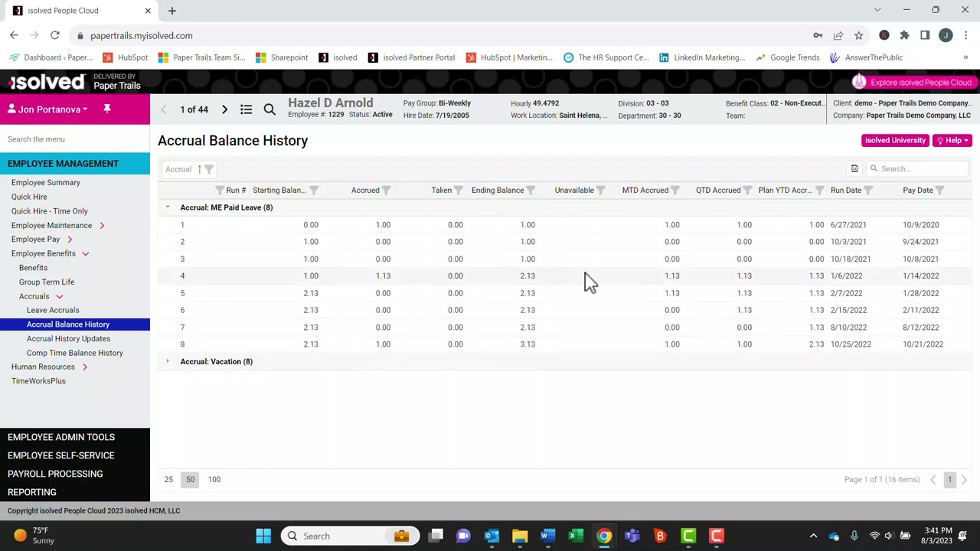Filter the Unavailable column
Viewport: 980px width, 551px height.
click(x=601, y=190)
